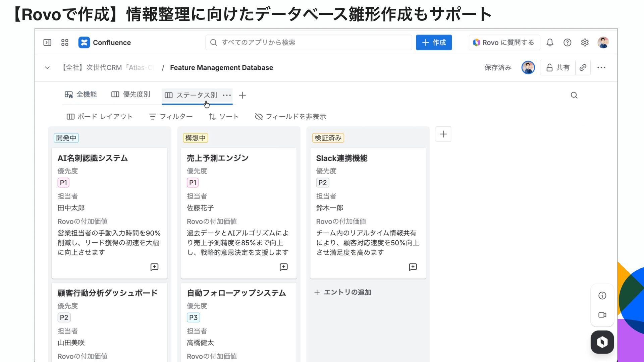Open the app switcher grid icon
The height and width of the screenshot is (362, 644).
tap(65, 43)
